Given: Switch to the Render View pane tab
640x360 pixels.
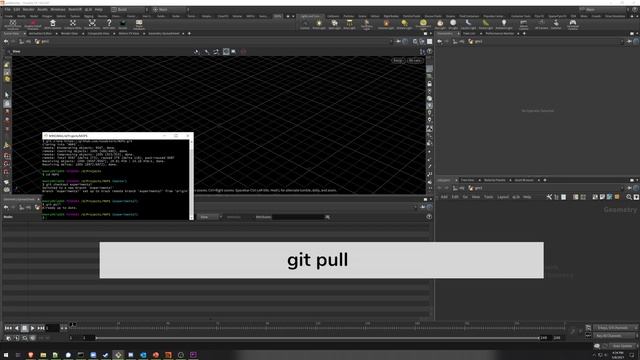Looking at the screenshot, I should click(x=69, y=33).
